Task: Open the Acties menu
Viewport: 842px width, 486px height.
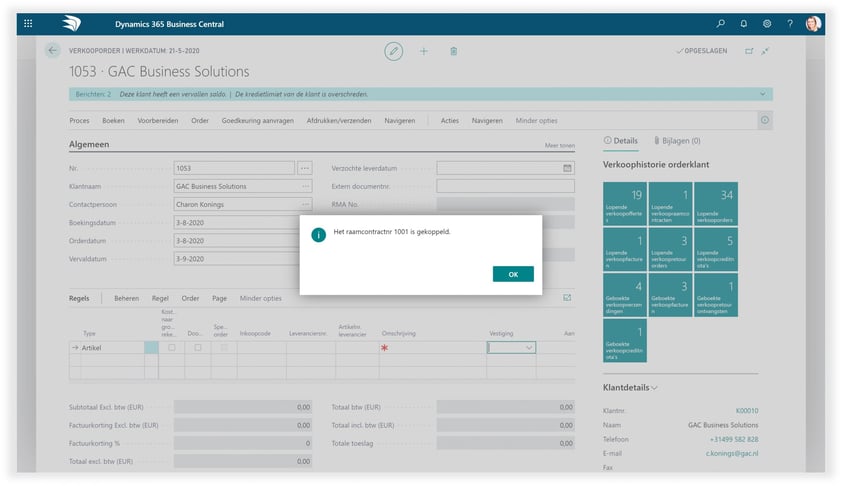Action: coord(450,121)
